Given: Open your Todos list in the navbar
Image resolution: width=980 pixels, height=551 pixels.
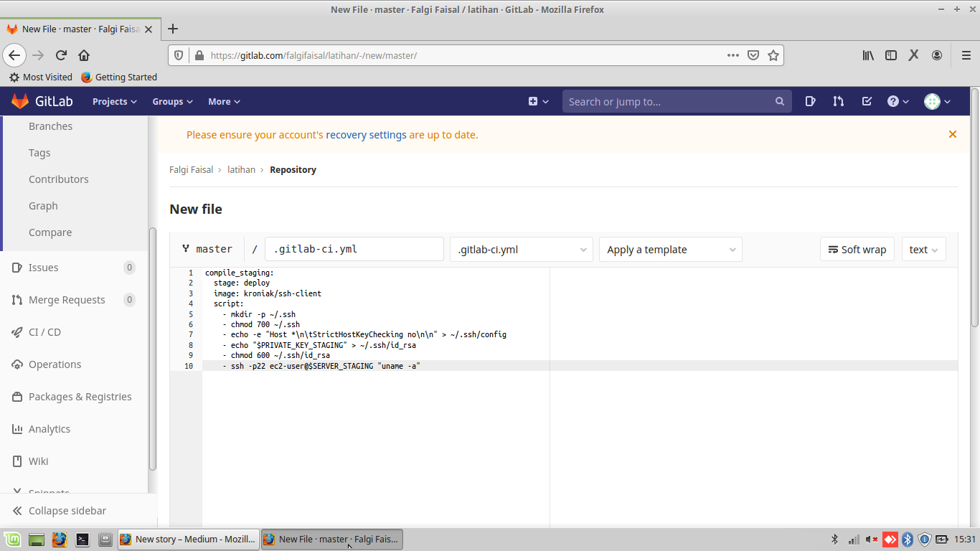Looking at the screenshot, I should point(867,101).
